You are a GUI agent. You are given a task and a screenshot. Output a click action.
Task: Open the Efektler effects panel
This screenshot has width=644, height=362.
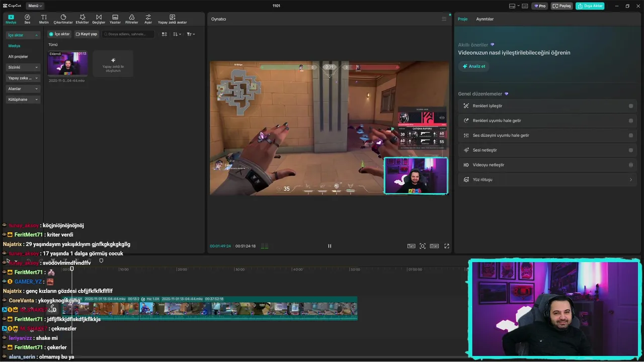point(82,19)
